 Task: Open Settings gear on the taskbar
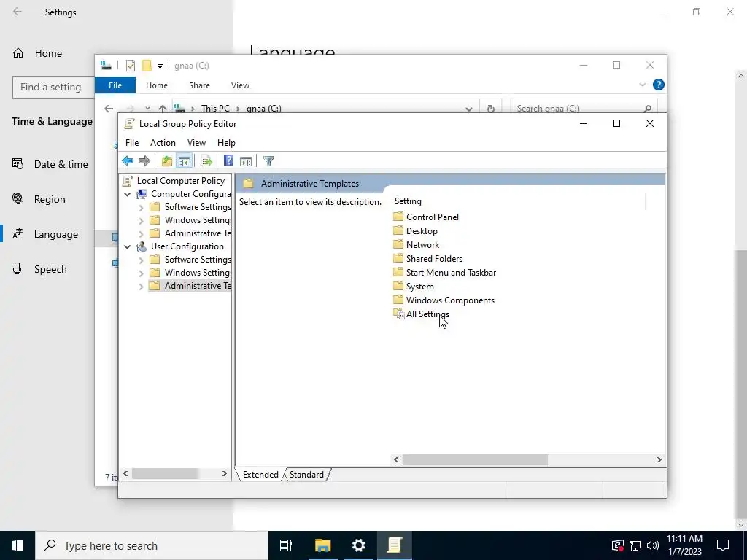[x=358, y=545]
